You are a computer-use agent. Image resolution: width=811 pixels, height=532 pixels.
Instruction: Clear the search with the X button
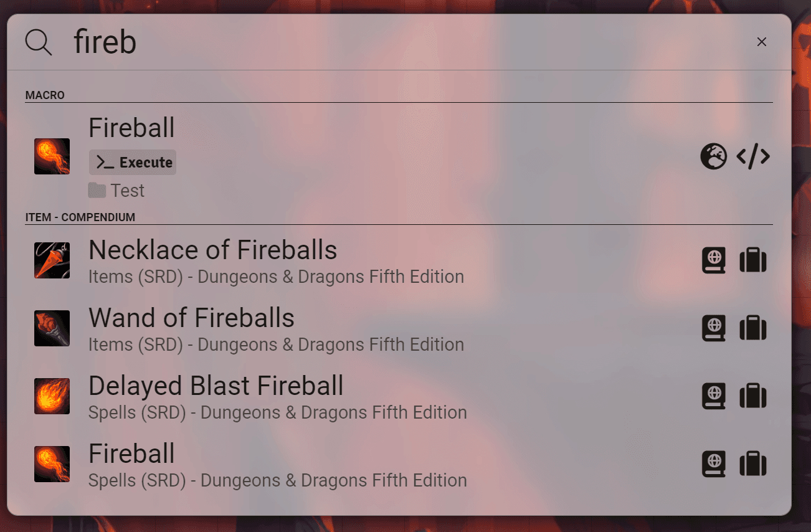pos(761,42)
